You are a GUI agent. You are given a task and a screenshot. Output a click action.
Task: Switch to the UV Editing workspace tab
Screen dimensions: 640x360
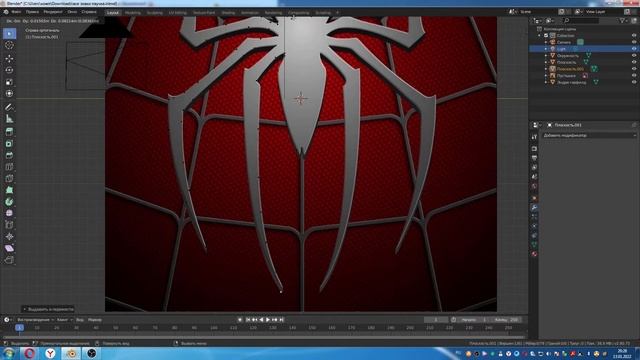click(x=178, y=13)
